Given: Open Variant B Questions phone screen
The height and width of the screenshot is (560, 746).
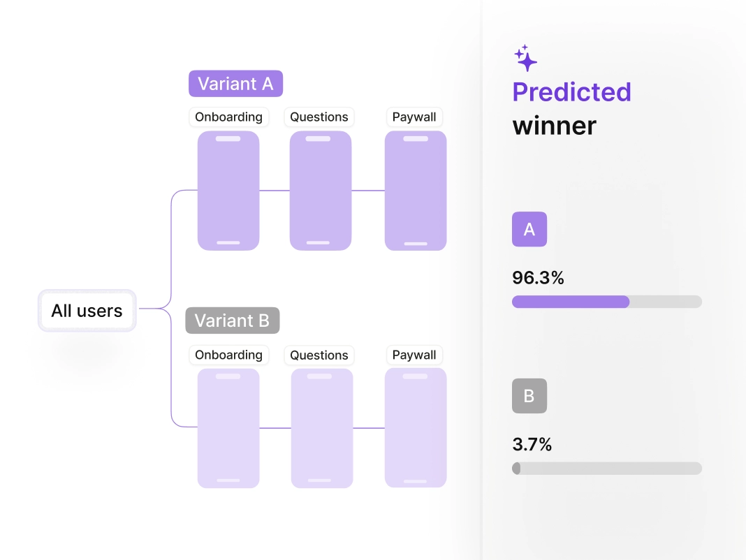Looking at the screenshot, I should pyautogui.click(x=321, y=428).
